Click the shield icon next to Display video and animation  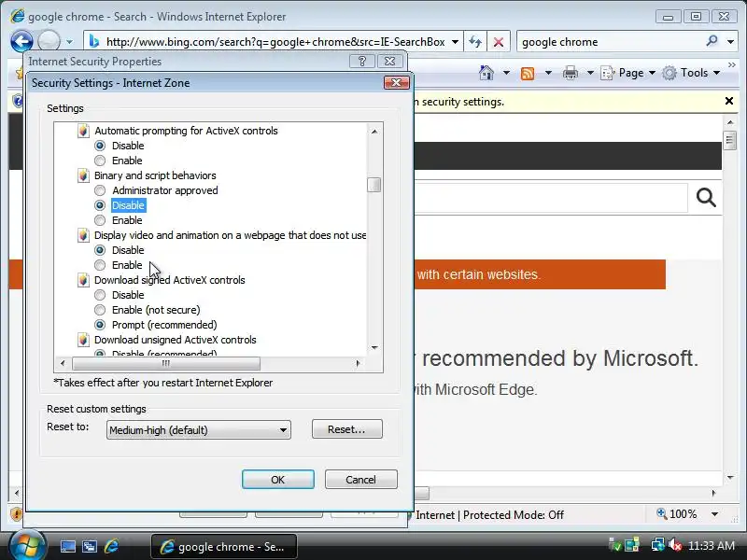(83, 235)
